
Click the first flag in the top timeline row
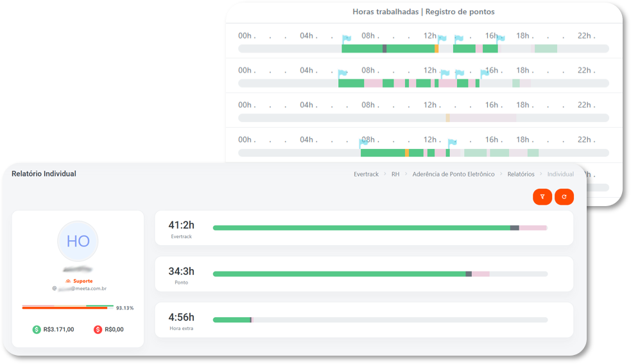tap(347, 40)
